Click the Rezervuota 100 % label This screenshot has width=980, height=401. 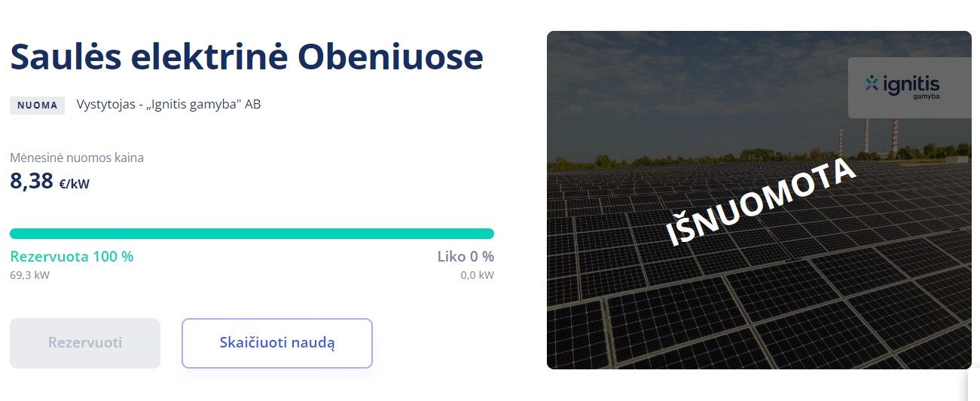(x=72, y=256)
